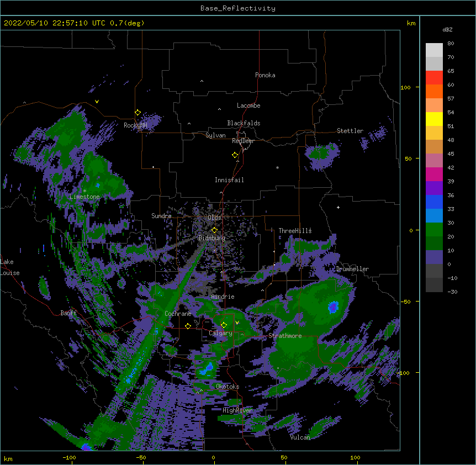Click the yellow V marker northwest of RockyMH
The width and height of the screenshot is (476, 465).
[x=97, y=102]
